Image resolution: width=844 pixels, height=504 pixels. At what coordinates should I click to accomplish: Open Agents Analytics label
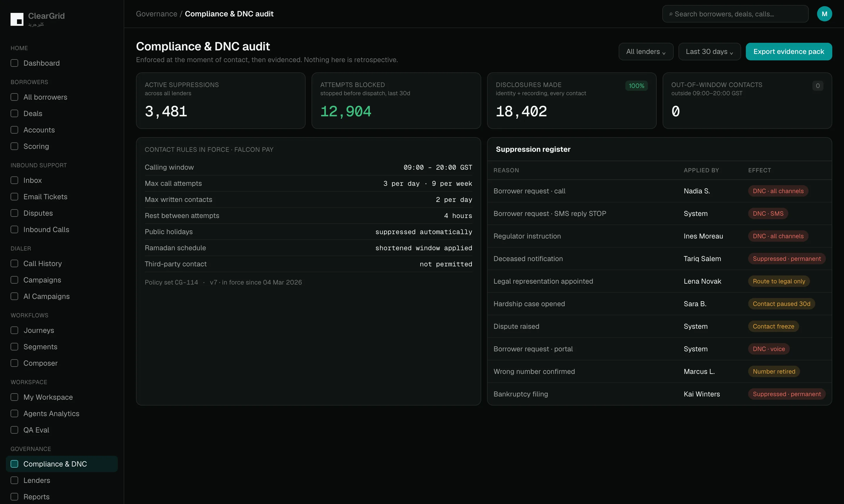[51, 414]
